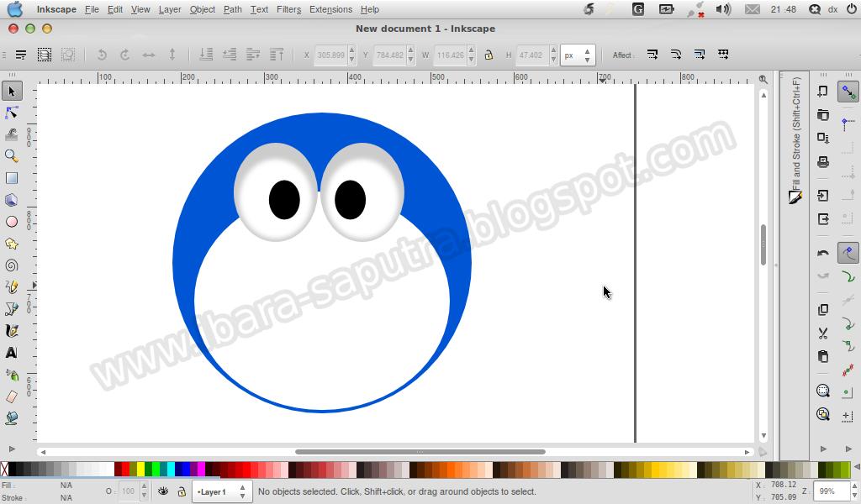Click Zoom to fit drawing icon
The width and height of the screenshot is (861, 504).
click(822, 414)
